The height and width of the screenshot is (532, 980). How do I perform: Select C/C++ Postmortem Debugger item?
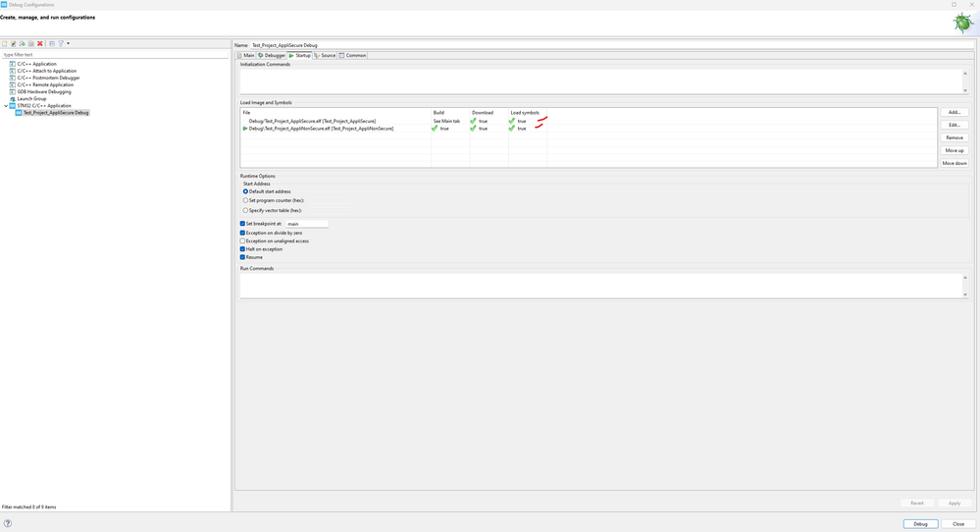48,78
